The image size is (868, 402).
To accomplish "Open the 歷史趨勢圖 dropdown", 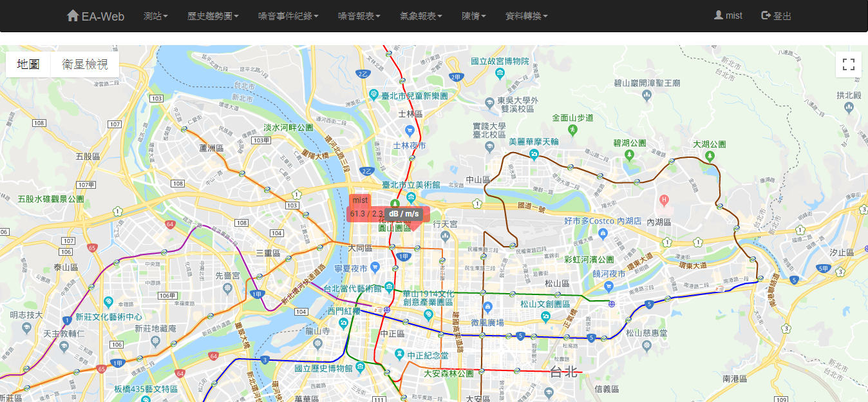I will [x=213, y=16].
